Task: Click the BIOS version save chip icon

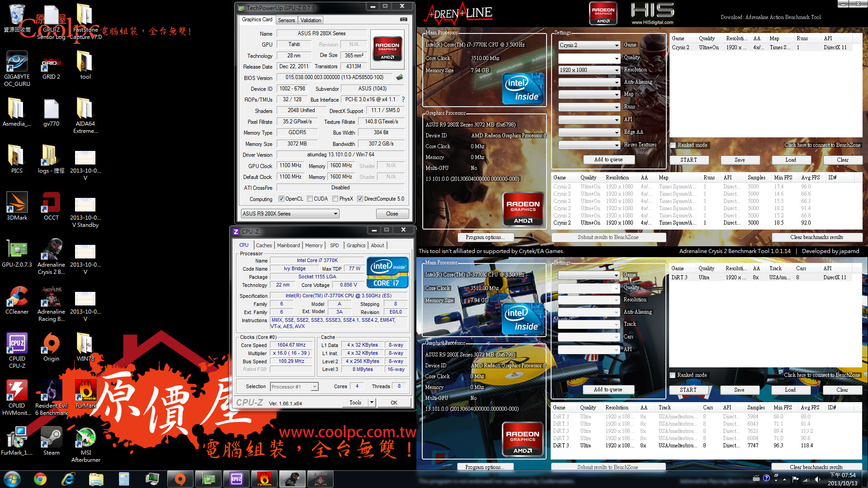Action: 400,77
